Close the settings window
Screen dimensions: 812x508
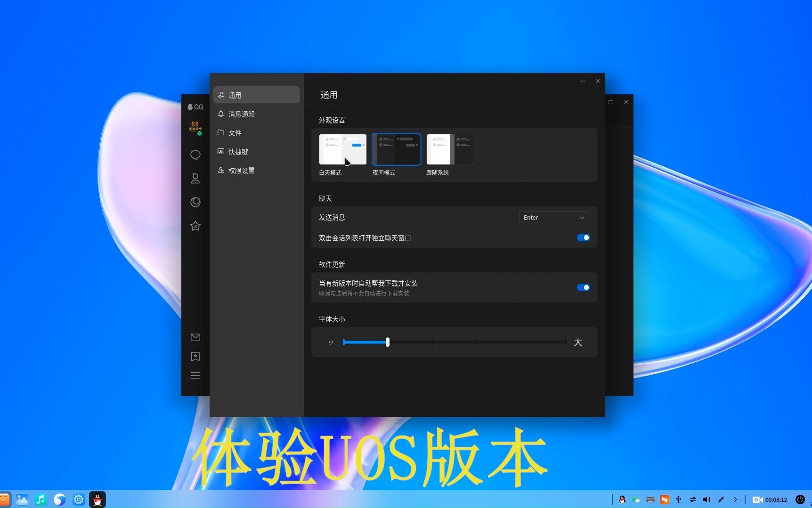[x=598, y=81]
